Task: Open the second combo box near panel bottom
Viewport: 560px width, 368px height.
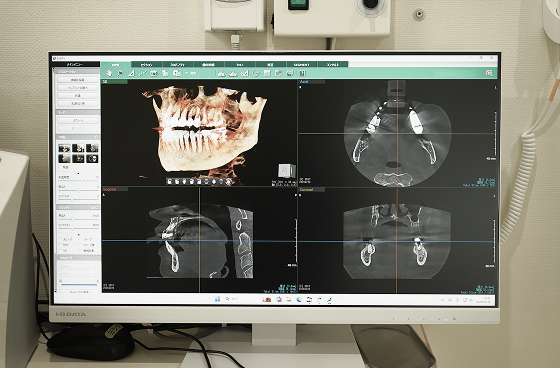Action: (x=78, y=274)
